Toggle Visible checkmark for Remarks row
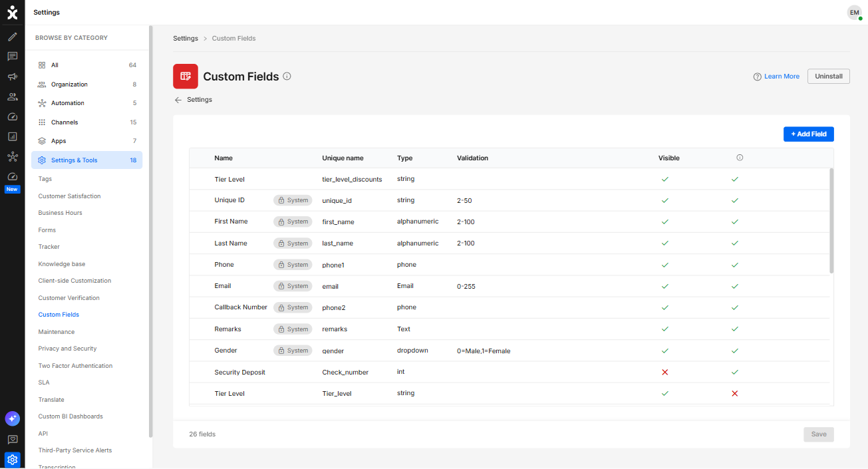 pyautogui.click(x=665, y=329)
